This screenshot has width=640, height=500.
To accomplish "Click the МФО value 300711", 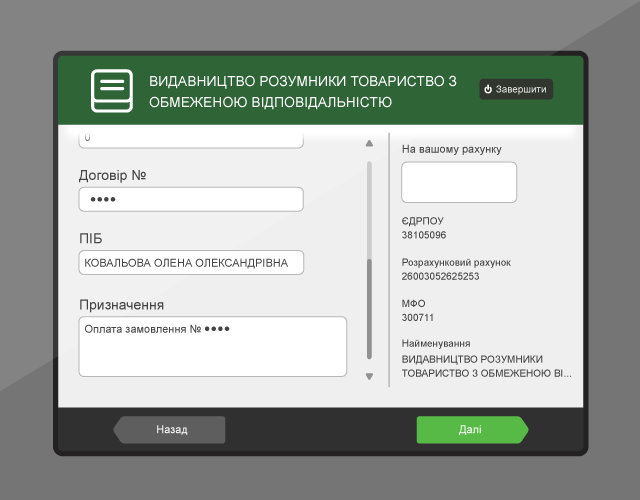I will click(x=418, y=318).
